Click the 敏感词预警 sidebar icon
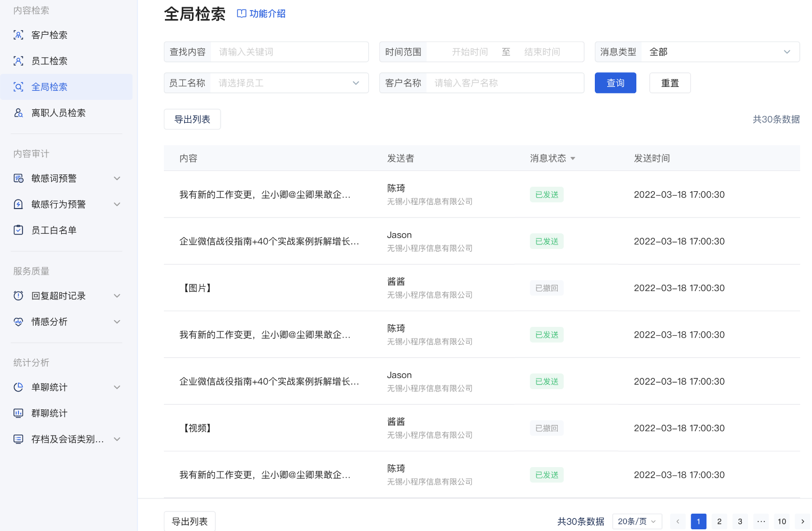812x531 pixels. 19,178
